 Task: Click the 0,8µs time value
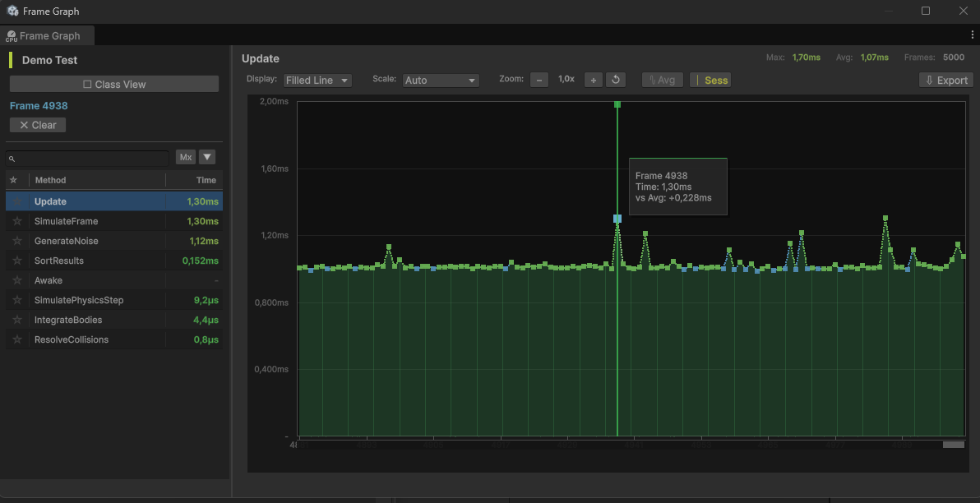coord(206,339)
